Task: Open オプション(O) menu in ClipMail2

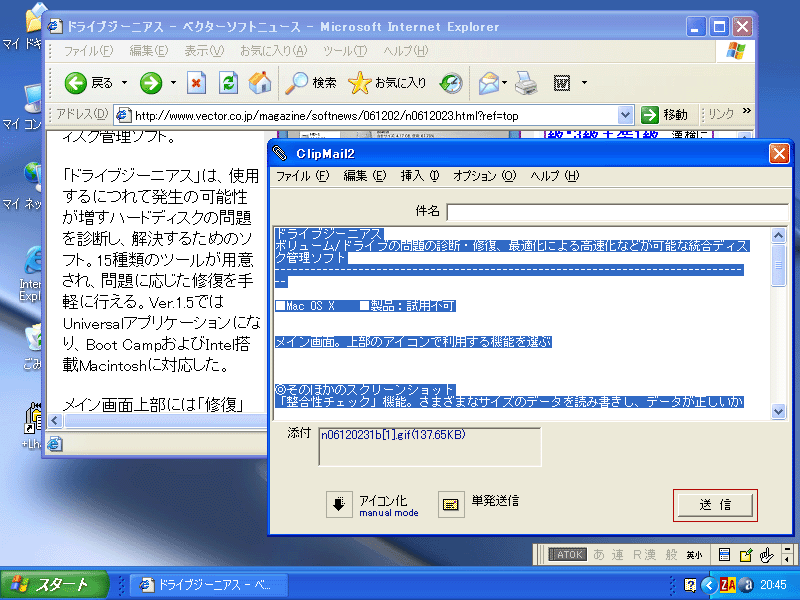Action: [484, 176]
